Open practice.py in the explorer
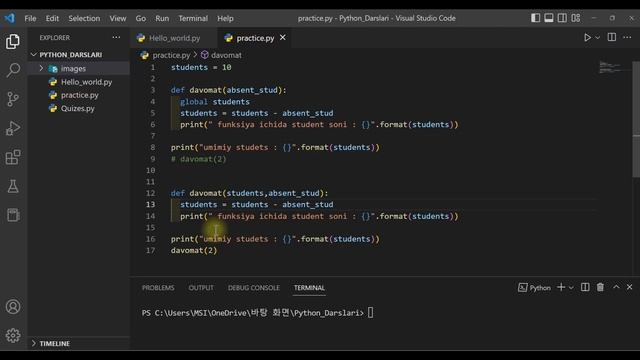The image size is (640, 360). click(x=80, y=95)
